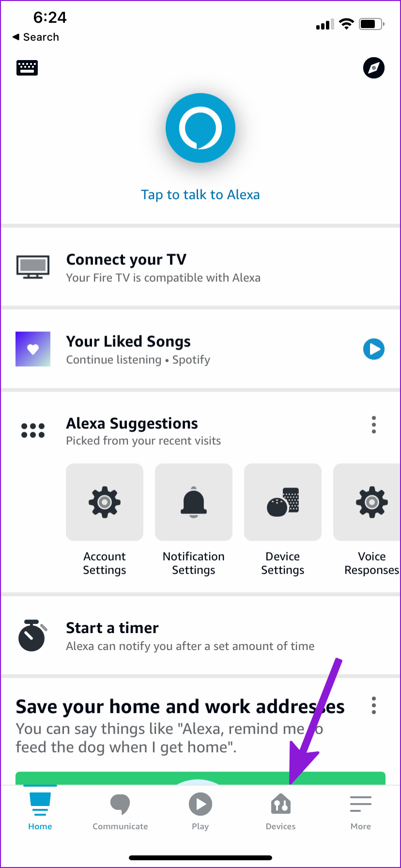
Task: Select the Home tab
Action: (x=40, y=812)
